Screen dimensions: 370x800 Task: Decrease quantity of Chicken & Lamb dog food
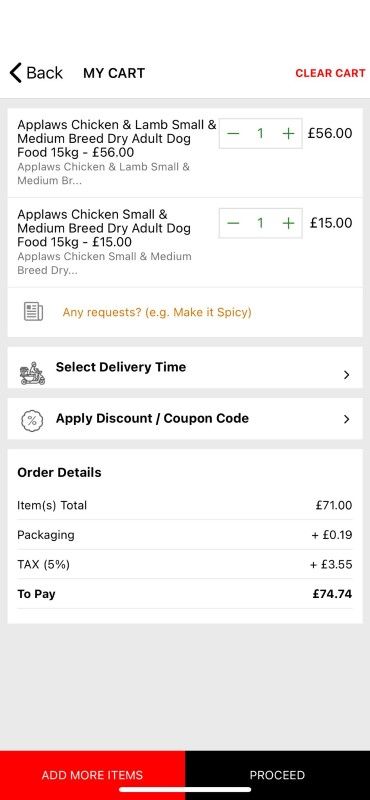pos(233,134)
